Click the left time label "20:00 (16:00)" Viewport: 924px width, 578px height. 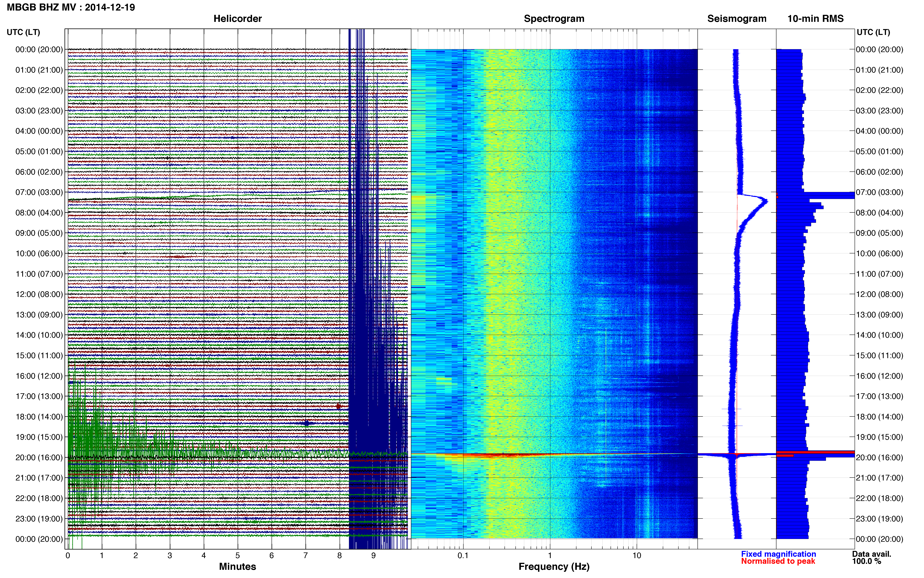coord(39,458)
